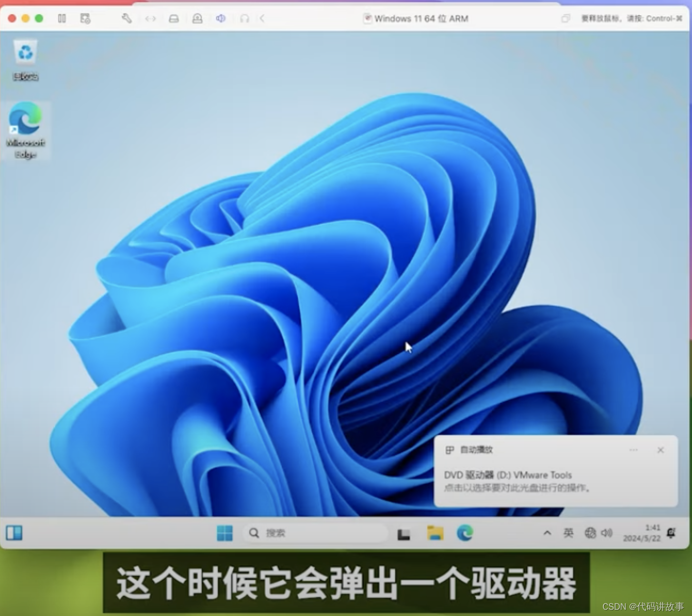Dismiss the AutoPlay notification
Viewport: 692px width, 616px height.
661,450
